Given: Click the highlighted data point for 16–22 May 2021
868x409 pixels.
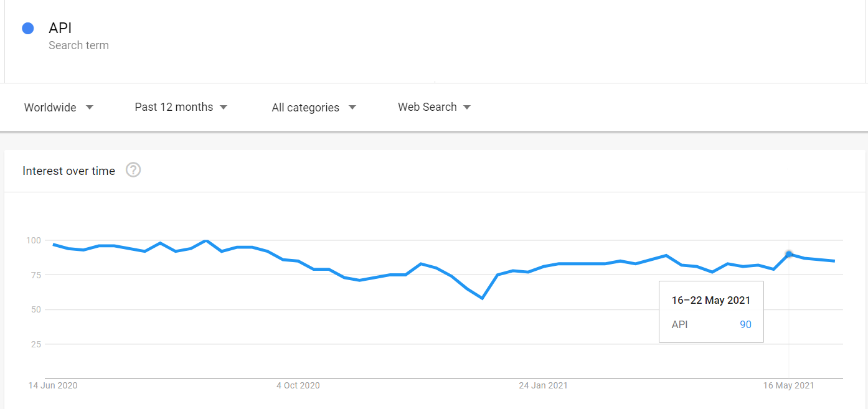Looking at the screenshot, I should point(789,254).
